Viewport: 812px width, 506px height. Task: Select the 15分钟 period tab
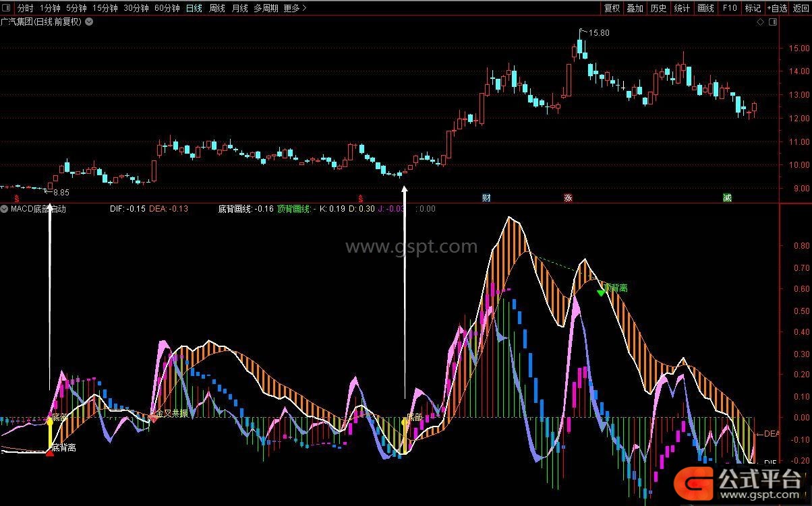pyautogui.click(x=105, y=8)
